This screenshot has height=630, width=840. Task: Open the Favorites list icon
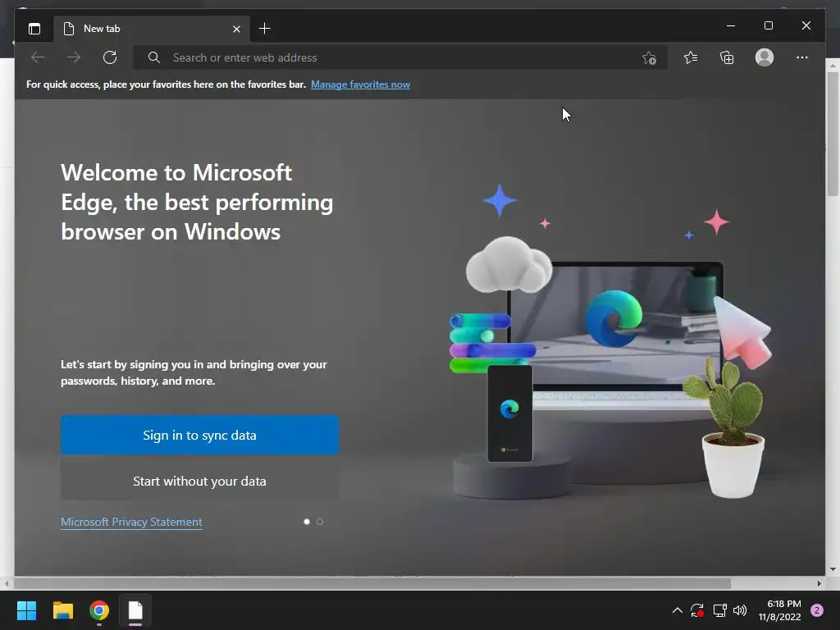(691, 57)
